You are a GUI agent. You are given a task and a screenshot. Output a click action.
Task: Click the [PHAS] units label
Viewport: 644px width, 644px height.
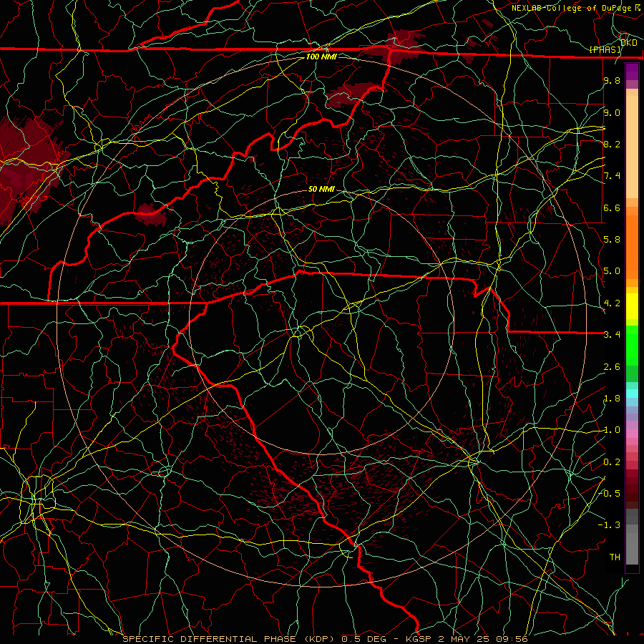click(605, 49)
